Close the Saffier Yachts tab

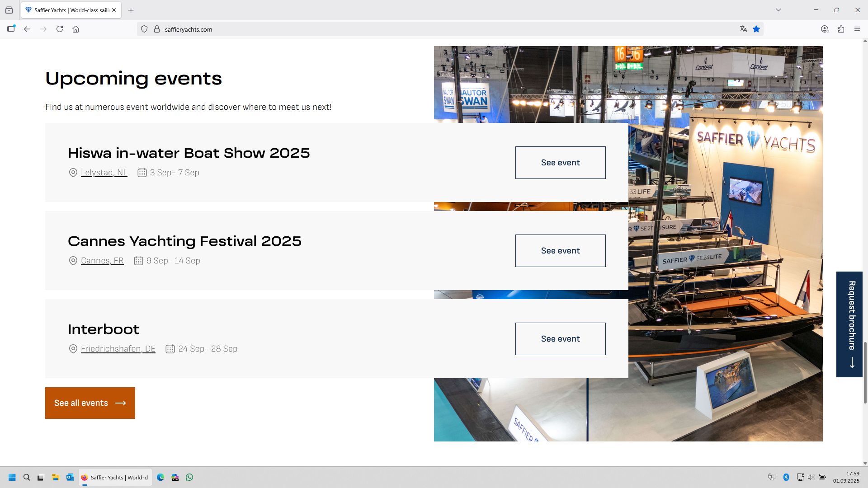pos(114,10)
